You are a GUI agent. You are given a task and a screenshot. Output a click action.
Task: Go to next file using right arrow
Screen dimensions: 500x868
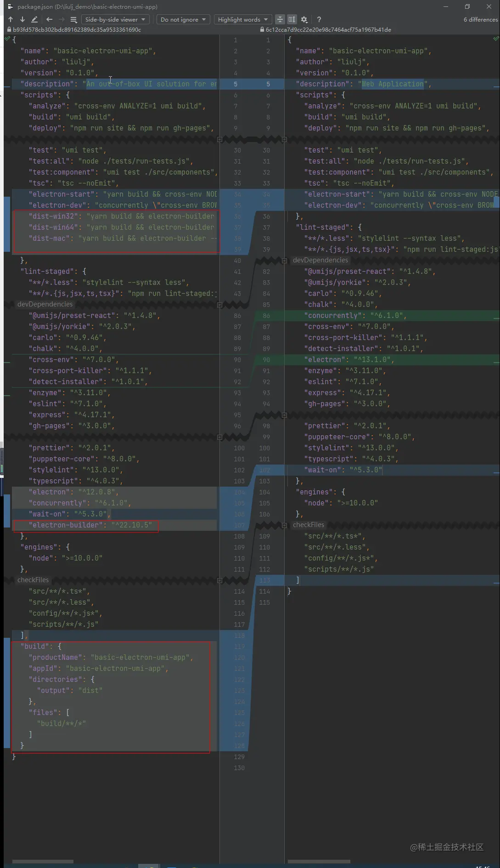pyautogui.click(x=62, y=19)
